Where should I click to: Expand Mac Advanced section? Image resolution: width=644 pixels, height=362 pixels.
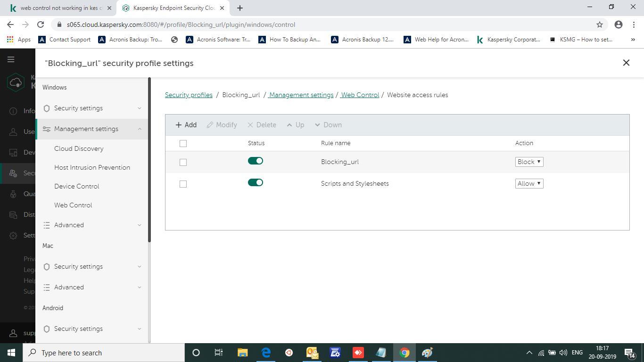[x=92, y=287]
